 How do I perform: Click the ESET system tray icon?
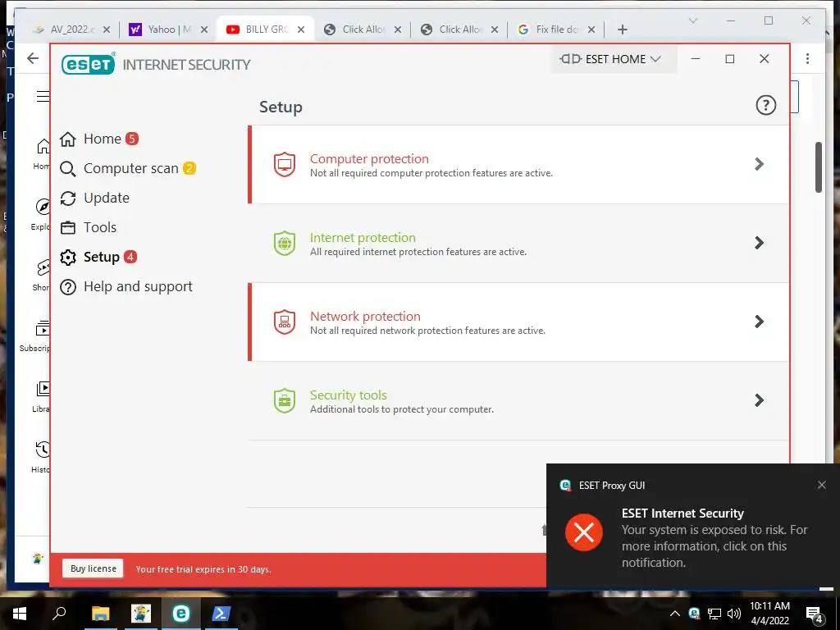coord(694,614)
